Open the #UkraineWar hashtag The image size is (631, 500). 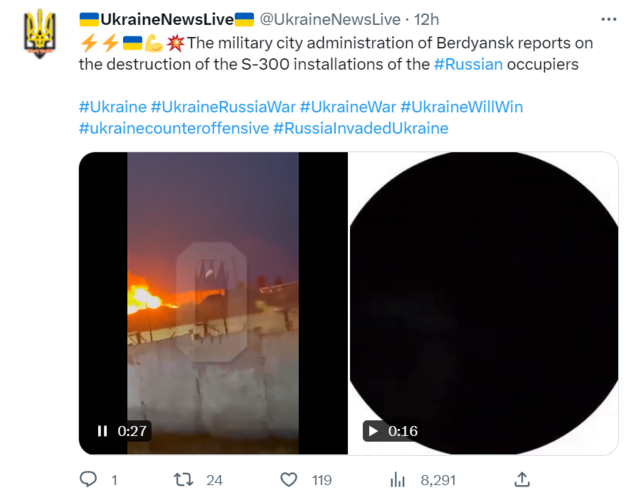[348, 107]
